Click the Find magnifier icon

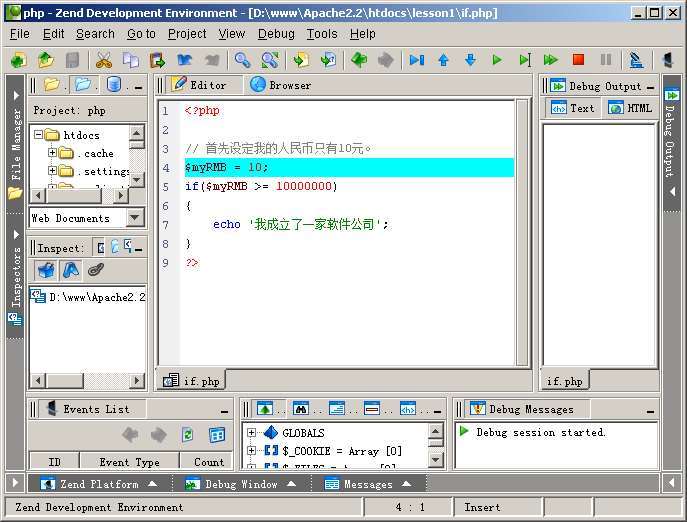point(242,60)
